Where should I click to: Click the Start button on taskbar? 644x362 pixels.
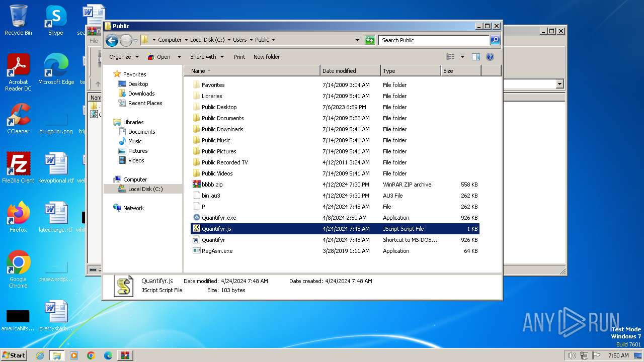click(14, 355)
